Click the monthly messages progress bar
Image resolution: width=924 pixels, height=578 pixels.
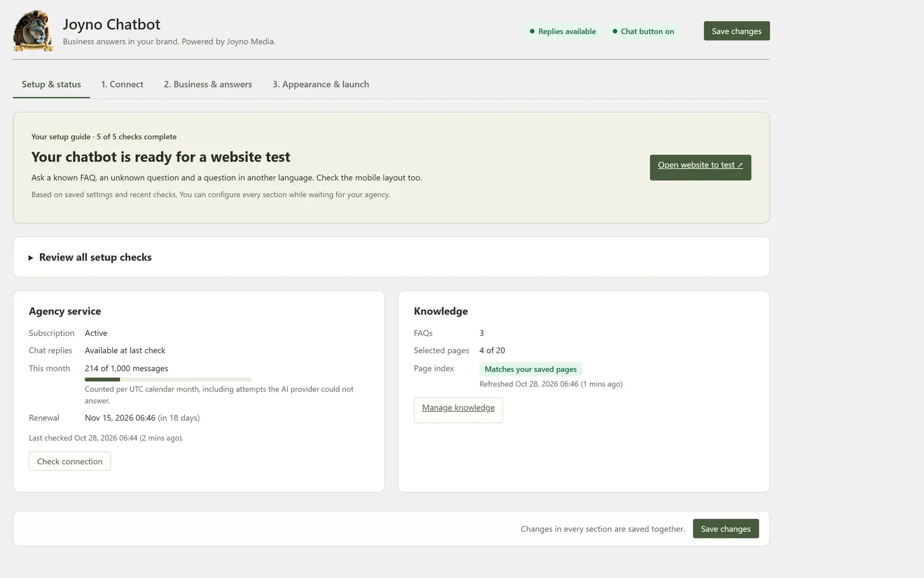(168, 379)
